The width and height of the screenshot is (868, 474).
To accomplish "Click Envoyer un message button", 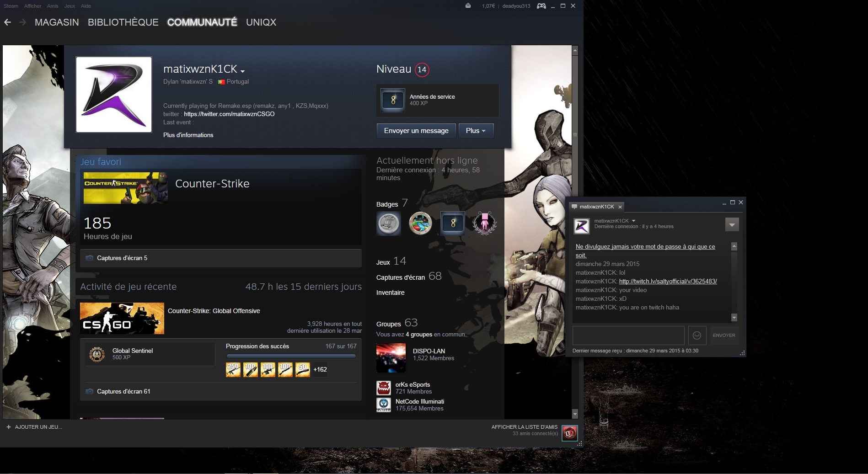I will pyautogui.click(x=416, y=131).
